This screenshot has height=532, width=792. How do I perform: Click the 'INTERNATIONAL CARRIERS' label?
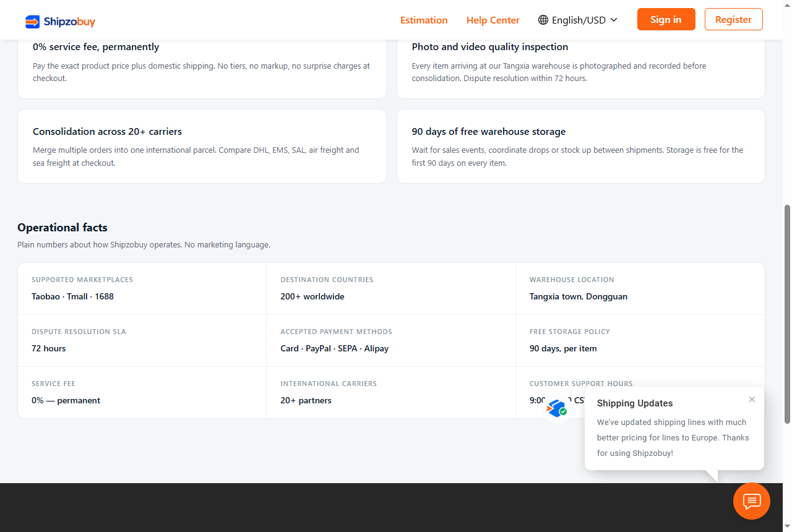(x=329, y=384)
